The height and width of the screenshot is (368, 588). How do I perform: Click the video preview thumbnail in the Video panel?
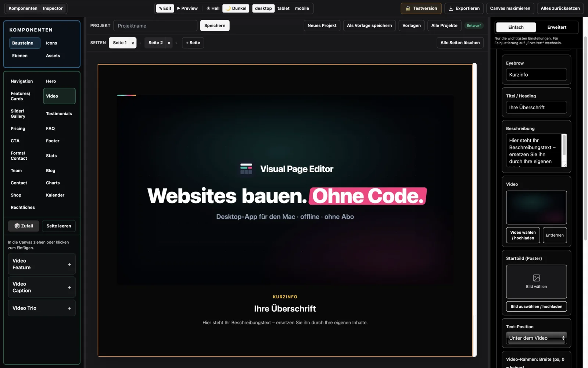coord(536,208)
